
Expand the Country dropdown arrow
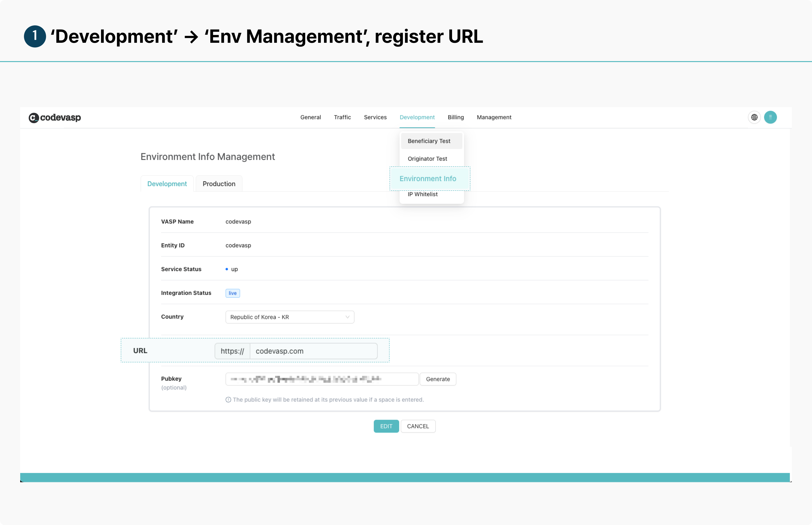point(347,317)
